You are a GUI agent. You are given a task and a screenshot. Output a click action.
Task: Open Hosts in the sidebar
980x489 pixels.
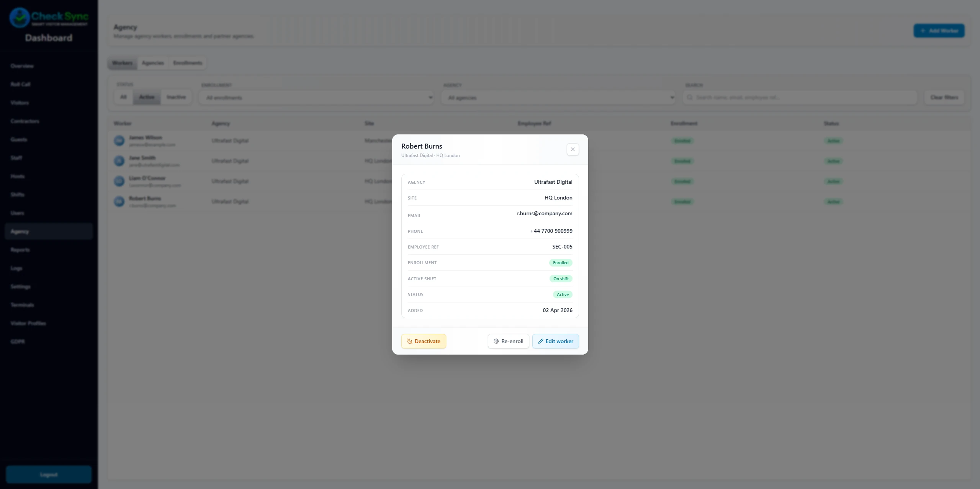(49, 176)
